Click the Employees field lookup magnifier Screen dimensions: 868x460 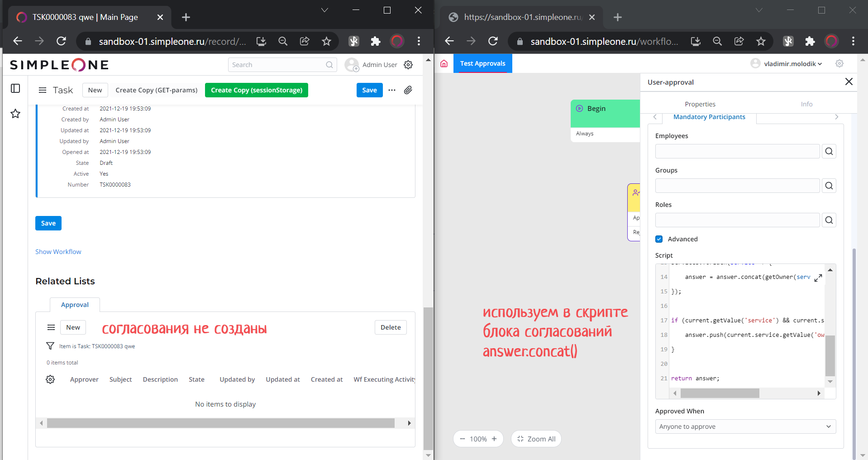tap(829, 151)
